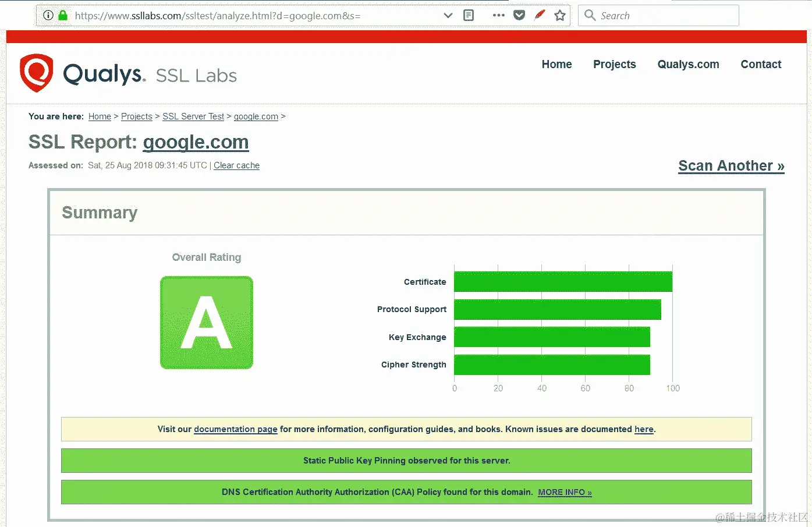
Task: Open the Projects navigation menu item
Action: click(x=614, y=65)
